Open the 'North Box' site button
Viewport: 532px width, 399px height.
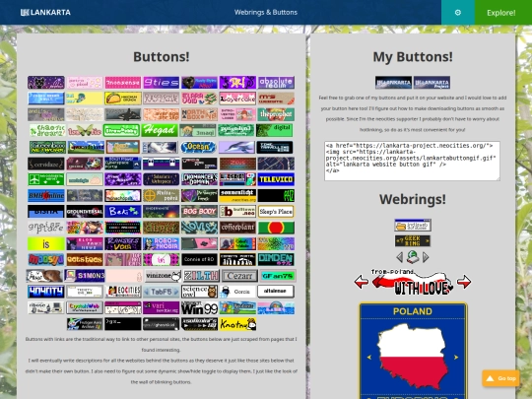click(199, 114)
